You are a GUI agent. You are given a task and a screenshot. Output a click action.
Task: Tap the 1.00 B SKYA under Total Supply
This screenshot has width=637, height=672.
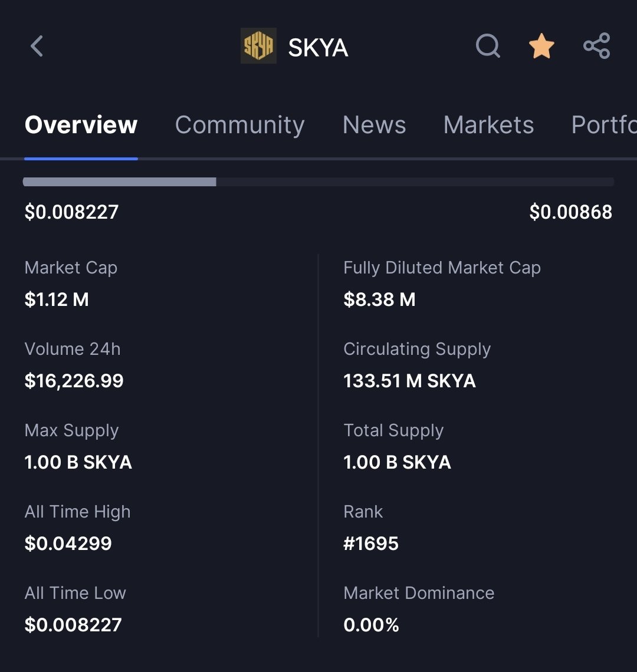pos(397,462)
